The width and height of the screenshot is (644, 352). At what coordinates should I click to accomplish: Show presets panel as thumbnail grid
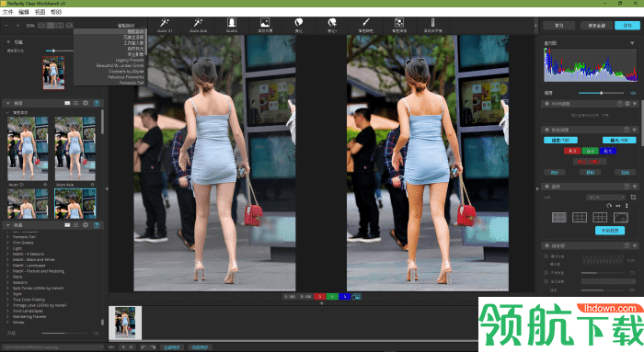[x=67, y=103]
